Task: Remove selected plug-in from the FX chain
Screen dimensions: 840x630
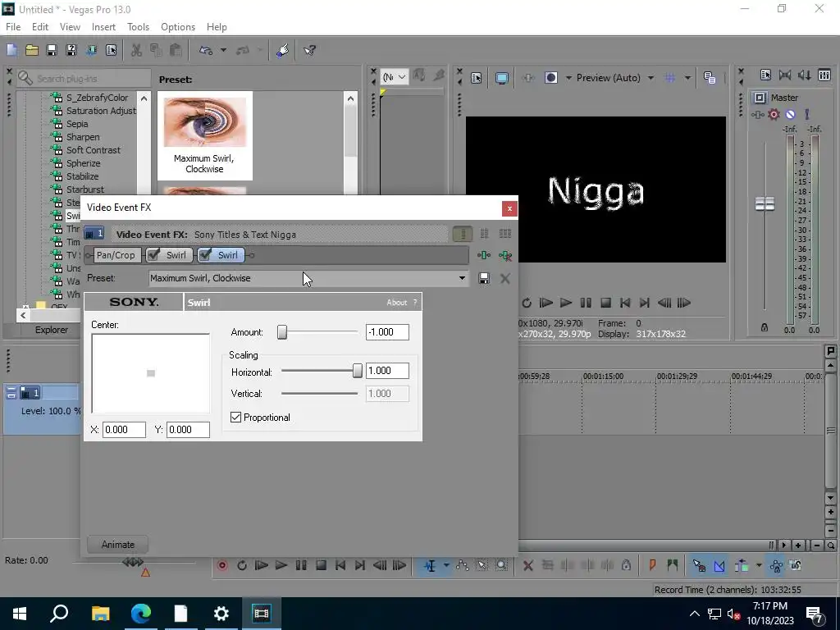Action: click(x=505, y=256)
